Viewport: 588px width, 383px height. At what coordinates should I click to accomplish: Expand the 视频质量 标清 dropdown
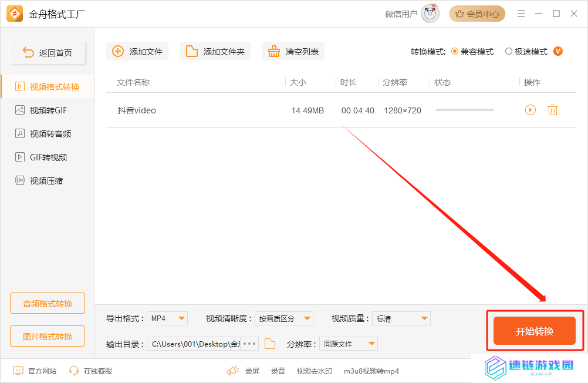pos(401,318)
